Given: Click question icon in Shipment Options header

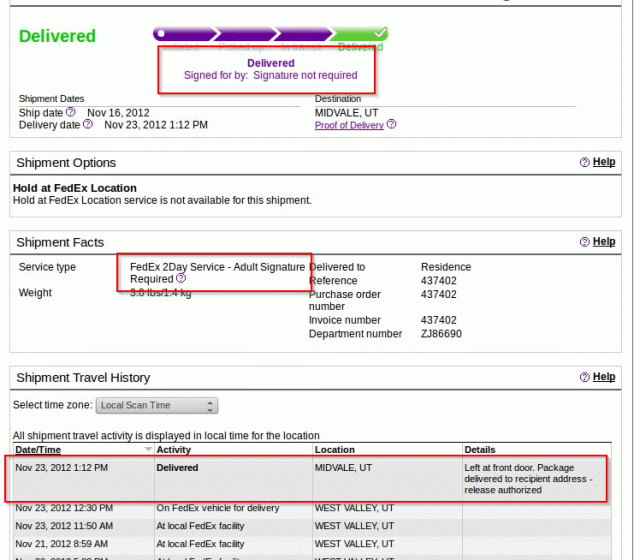Looking at the screenshot, I should (x=584, y=162).
